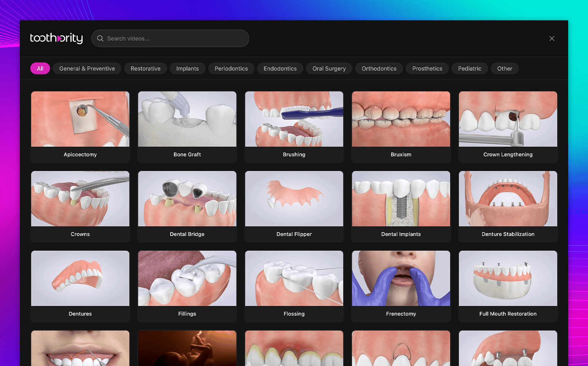View the Full Mouth Restoration thumbnail
The image size is (588, 366).
click(x=508, y=278)
